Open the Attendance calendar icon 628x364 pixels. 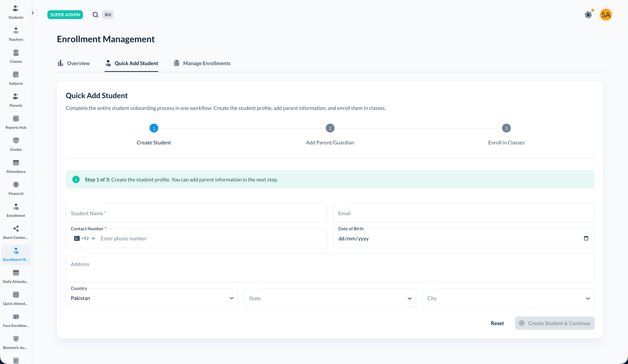click(16, 163)
